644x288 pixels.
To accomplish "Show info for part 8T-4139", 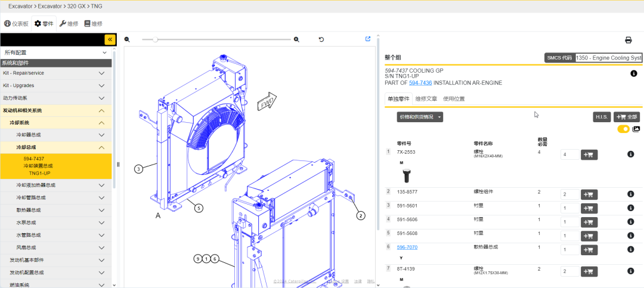I will pyautogui.click(x=630, y=271).
